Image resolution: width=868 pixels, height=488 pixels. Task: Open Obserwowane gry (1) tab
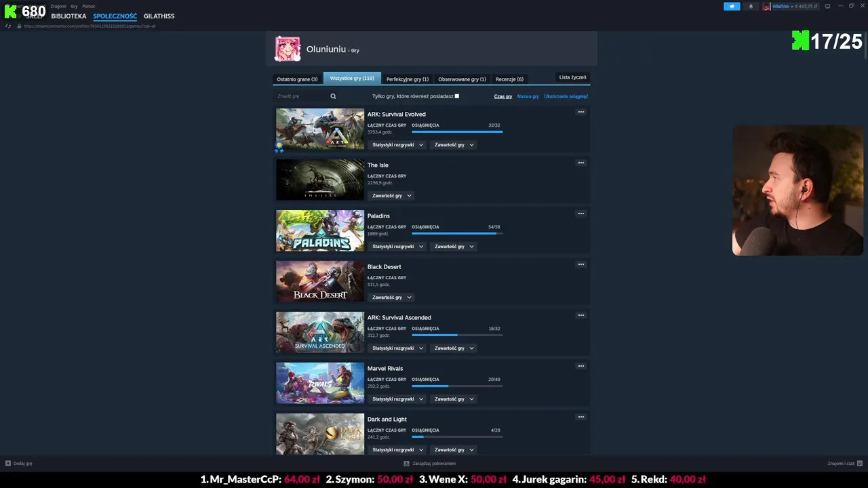[x=462, y=79]
